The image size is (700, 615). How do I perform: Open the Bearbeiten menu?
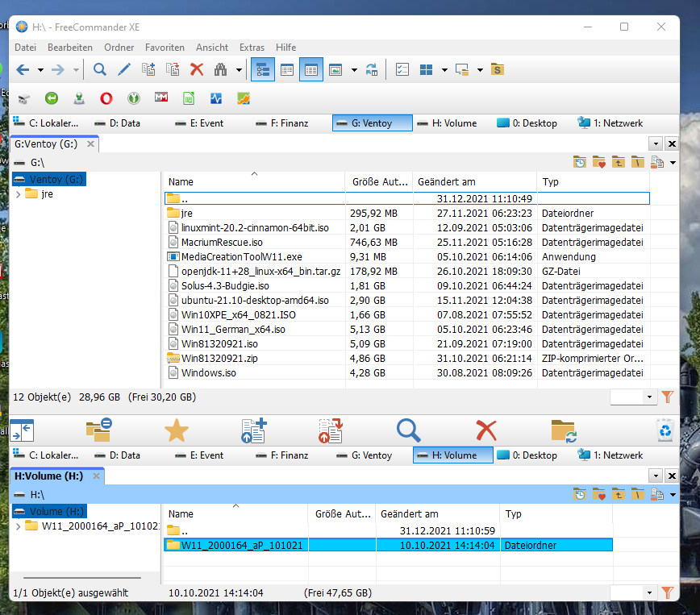70,48
